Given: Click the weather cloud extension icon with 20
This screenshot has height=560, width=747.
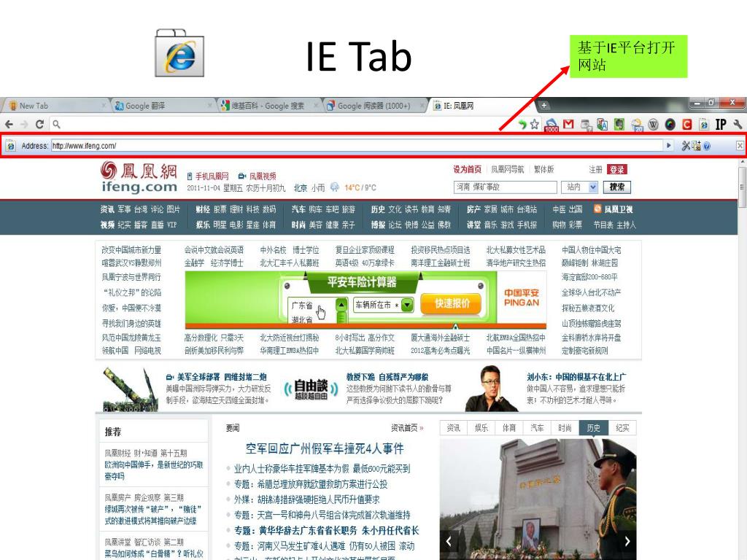Looking at the screenshot, I should click(x=636, y=125).
